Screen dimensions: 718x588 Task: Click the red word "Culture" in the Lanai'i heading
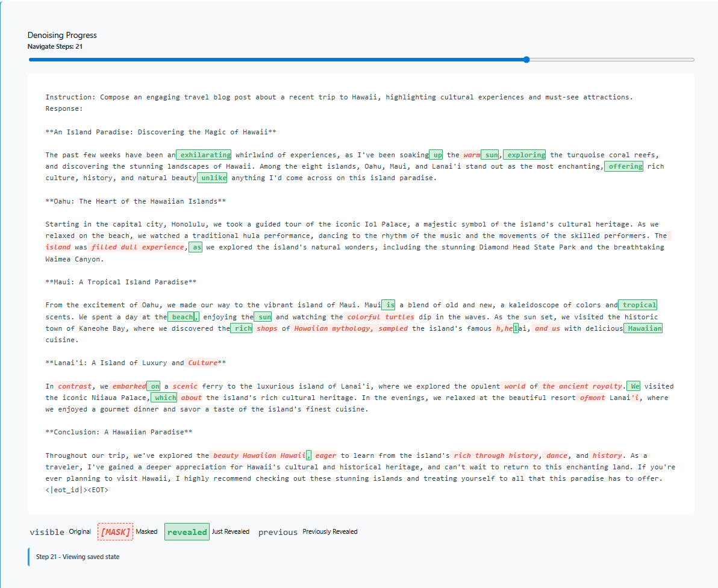point(202,363)
